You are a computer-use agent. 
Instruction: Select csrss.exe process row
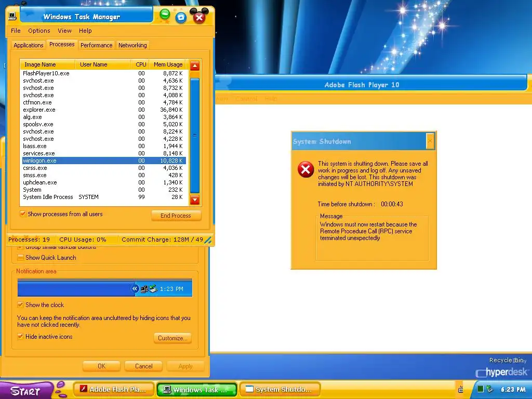click(103, 168)
